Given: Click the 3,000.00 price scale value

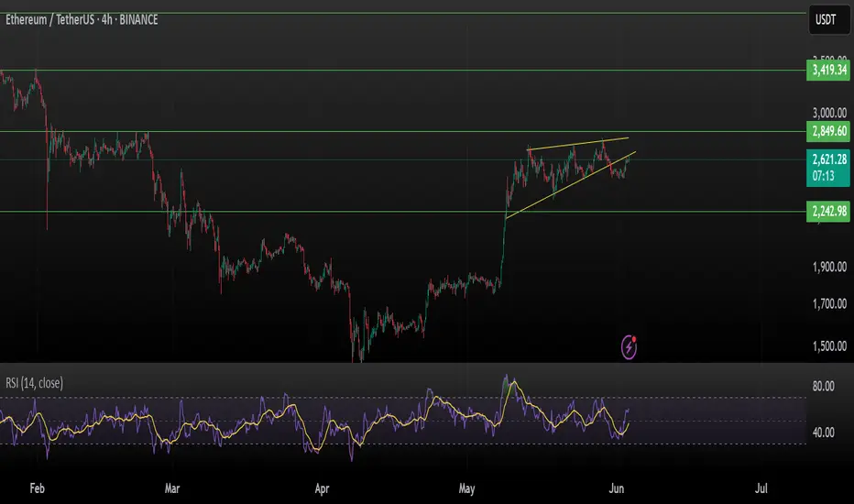Looking at the screenshot, I should (x=829, y=113).
